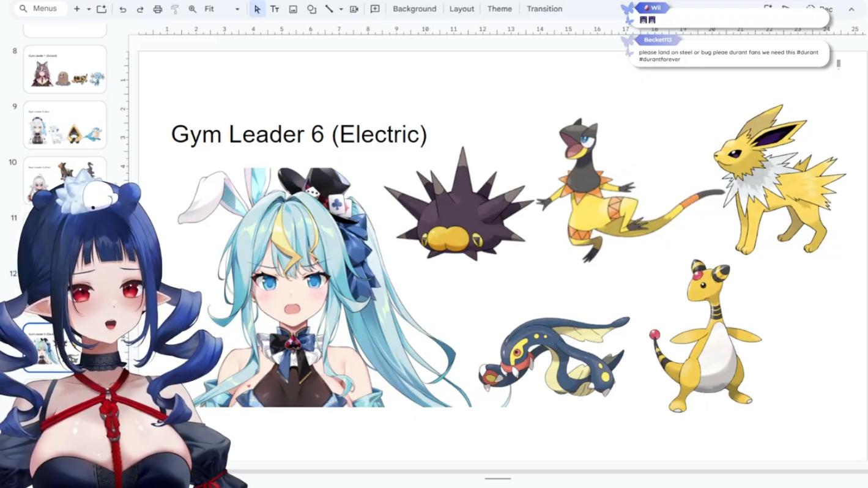This screenshot has height=488, width=868.
Task: Click the video insert icon
Action: tap(354, 9)
